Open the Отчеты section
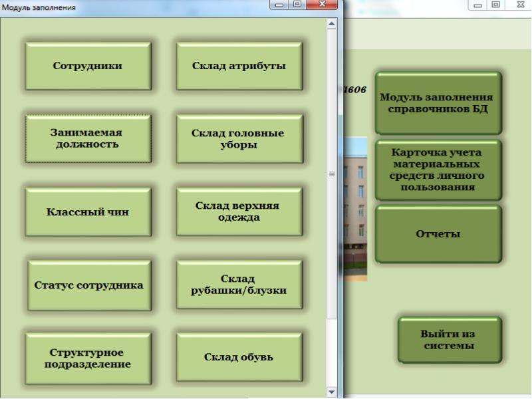 pyautogui.click(x=438, y=233)
